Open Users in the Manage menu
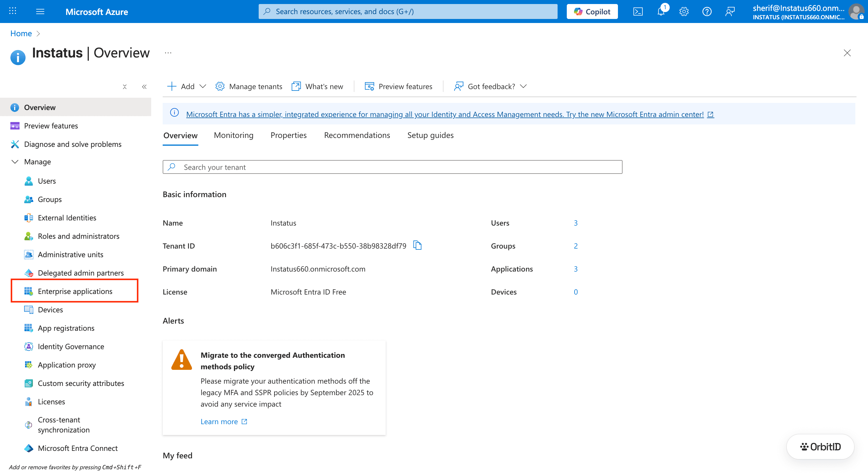 coord(47,181)
